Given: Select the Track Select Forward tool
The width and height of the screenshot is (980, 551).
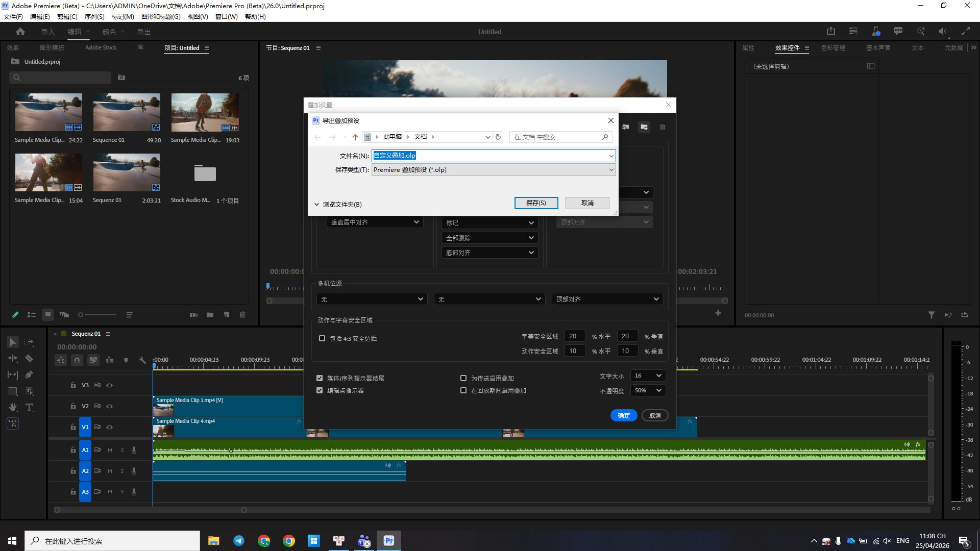Looking at the screenshot, I should 29,342.
